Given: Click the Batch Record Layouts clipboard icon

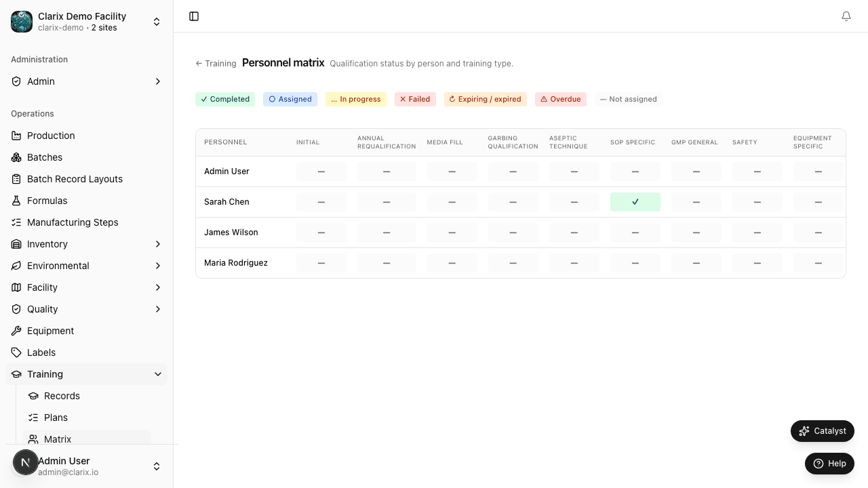Looking at the screenshot, I should click(16, 179).
